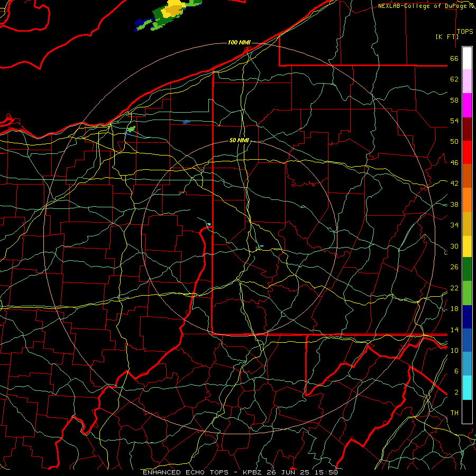Click the "50 NMI" range ring label
The width and height of the screenshot is (476, 476).
(x=239, y=140)
